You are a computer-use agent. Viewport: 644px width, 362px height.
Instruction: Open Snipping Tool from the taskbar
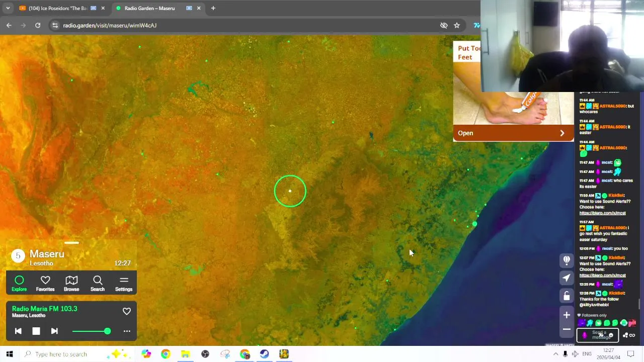225,354
